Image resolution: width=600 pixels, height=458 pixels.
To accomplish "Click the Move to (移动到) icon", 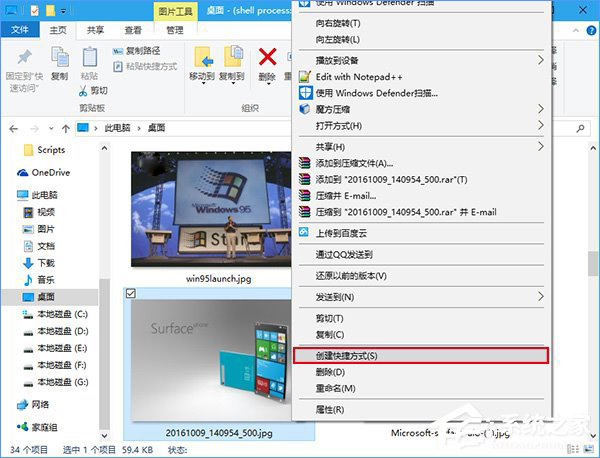I will 202,57.
